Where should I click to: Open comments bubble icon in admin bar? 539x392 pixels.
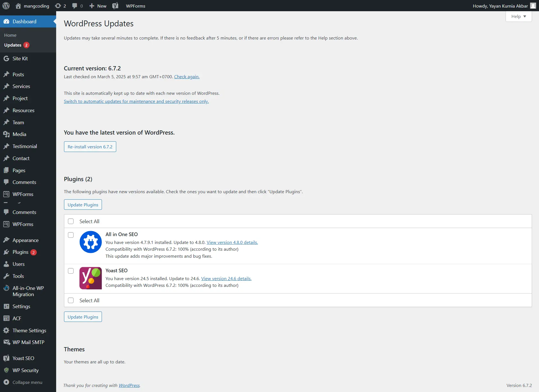coord(75,6)
